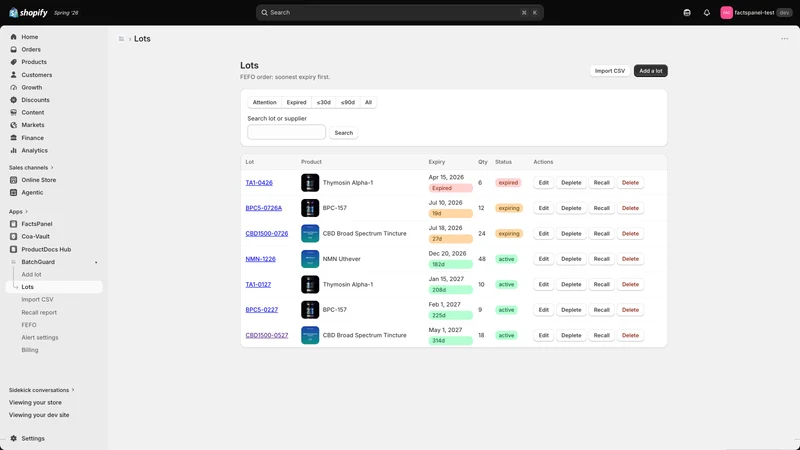The image size is (800, 450).
Task: Open Viewing your dev site conversation
Action: click(39, 415)
